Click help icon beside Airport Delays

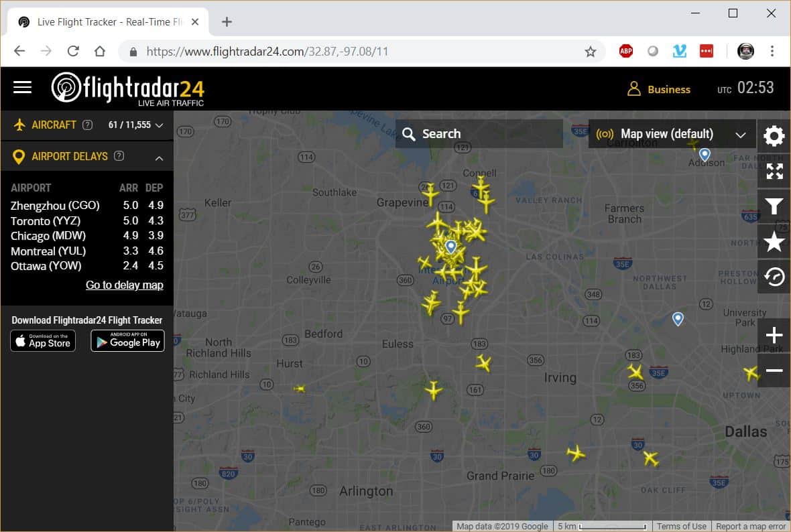click(119, 156)
